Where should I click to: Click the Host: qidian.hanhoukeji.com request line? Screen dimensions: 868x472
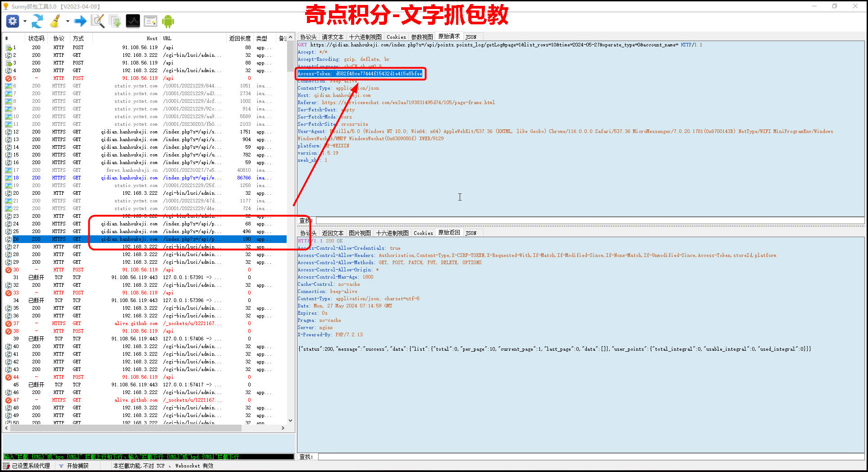click(334, 96)
